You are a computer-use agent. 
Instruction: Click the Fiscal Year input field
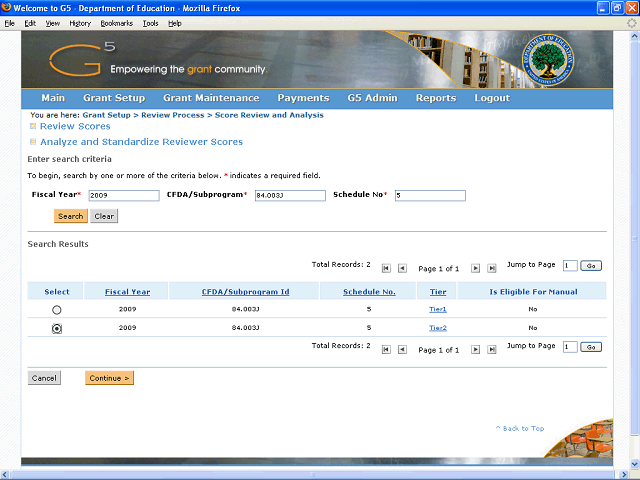[x=124, y=196]
